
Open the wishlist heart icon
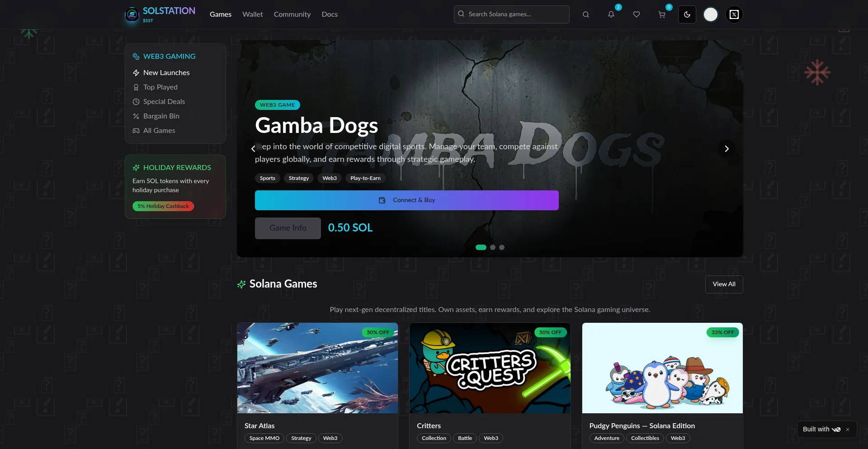pyautogui.click(x=637, y=14)
